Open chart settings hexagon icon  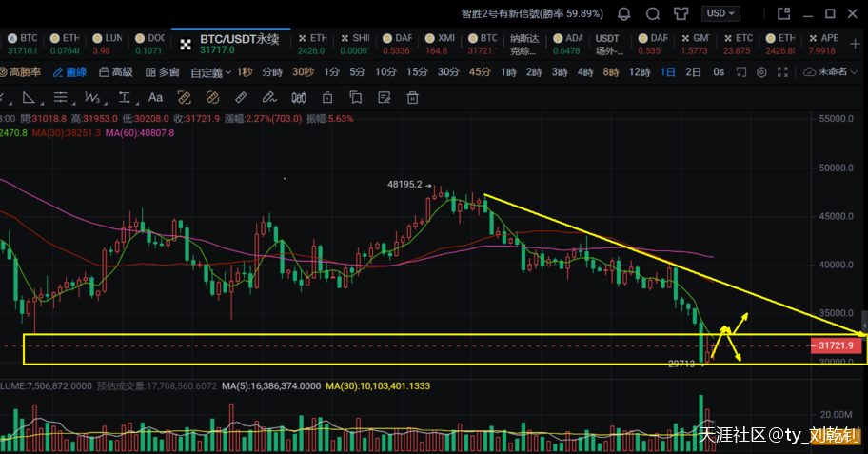(x=762, y=72)
